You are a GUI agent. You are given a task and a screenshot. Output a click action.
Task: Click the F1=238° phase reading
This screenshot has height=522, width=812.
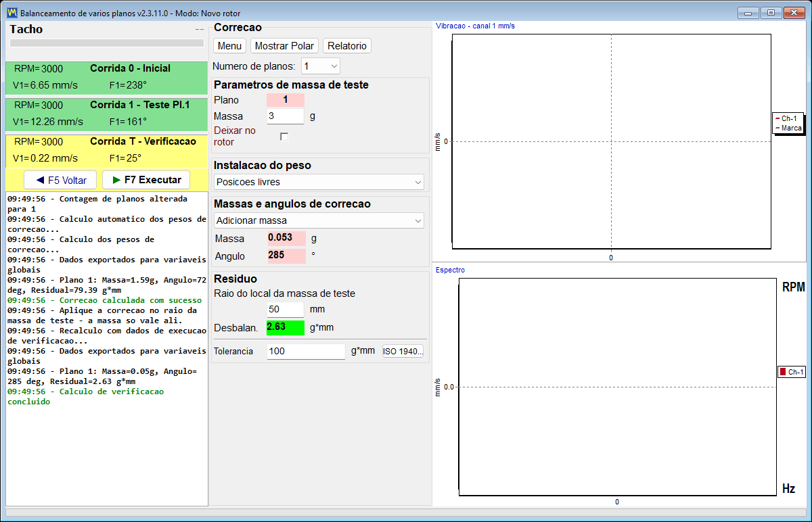[x=128, y=85]
